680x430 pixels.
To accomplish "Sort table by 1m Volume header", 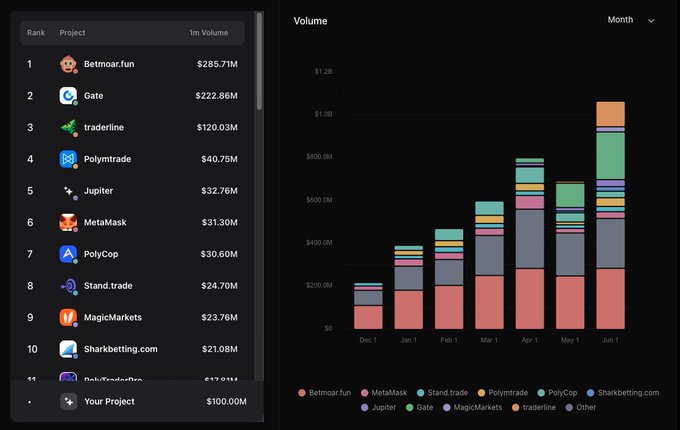I will (209, 33).
